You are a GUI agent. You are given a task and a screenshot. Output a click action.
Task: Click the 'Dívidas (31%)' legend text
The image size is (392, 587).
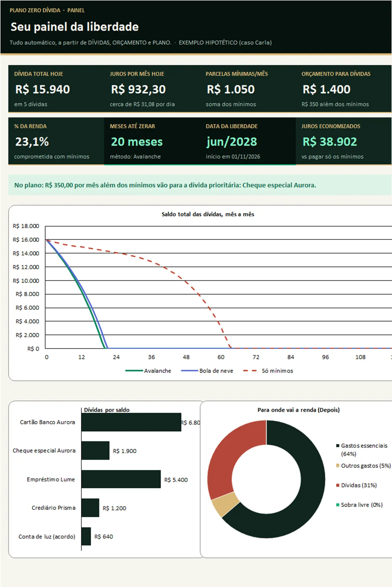[x=359, y=485]
